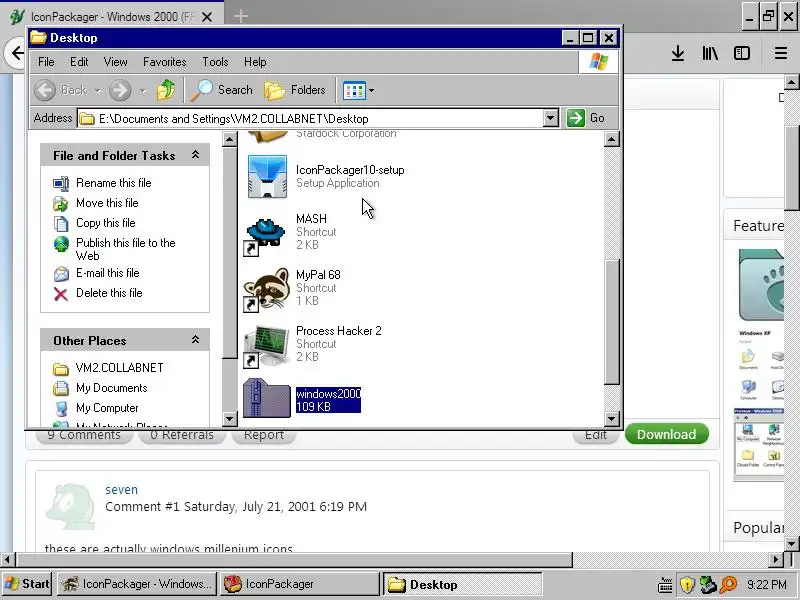
Task: Click the Publish this file globe icon
Action: (61, 244)
